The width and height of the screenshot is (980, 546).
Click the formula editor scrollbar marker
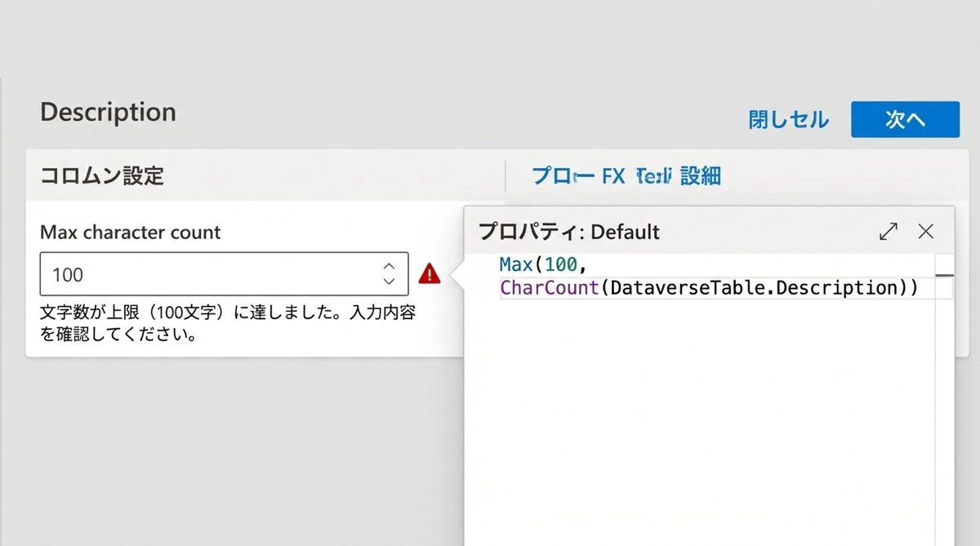coord(944,276)
